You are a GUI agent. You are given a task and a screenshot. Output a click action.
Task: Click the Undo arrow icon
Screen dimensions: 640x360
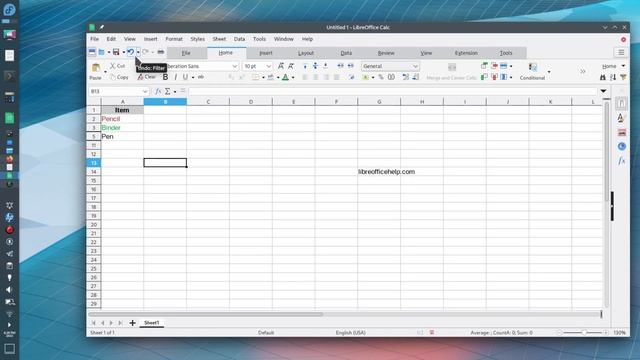(x=131, y=52)
